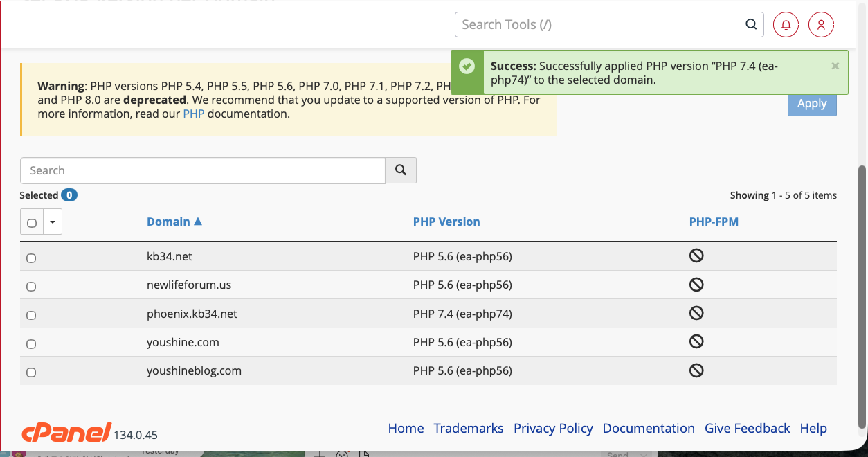Screen dimensions: 868x457
Task: Click the Selected 0 count badge
Action: coord(69,195)
